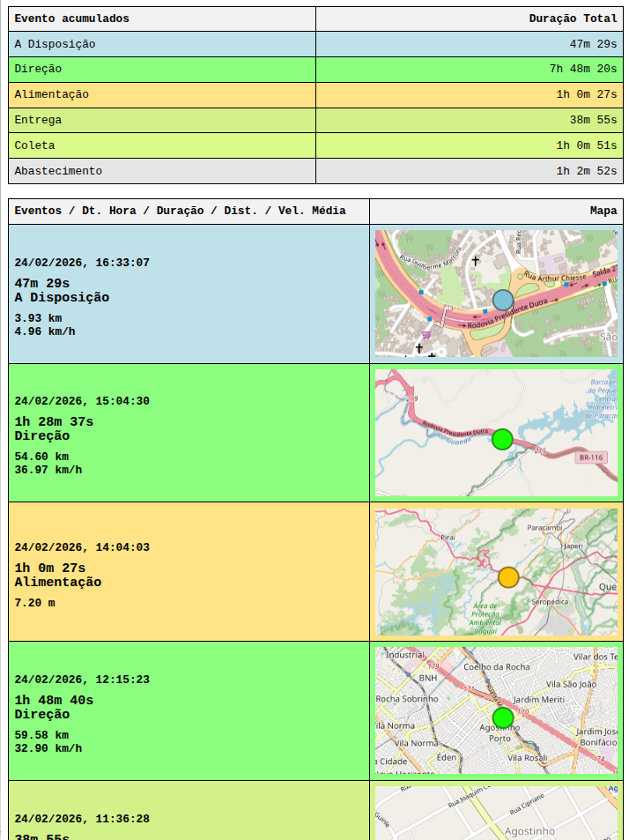Click the '4.96 km/h' average speed
This screenshot has width=629, height=840.
click(45, 331)
